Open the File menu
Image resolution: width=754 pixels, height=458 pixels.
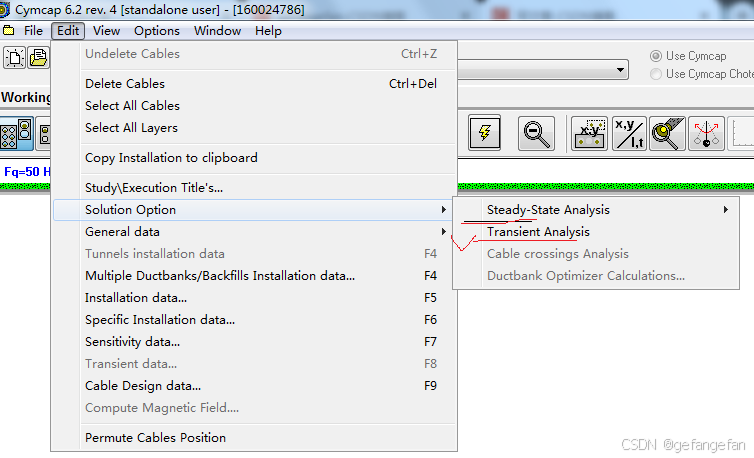pos(33,31)
